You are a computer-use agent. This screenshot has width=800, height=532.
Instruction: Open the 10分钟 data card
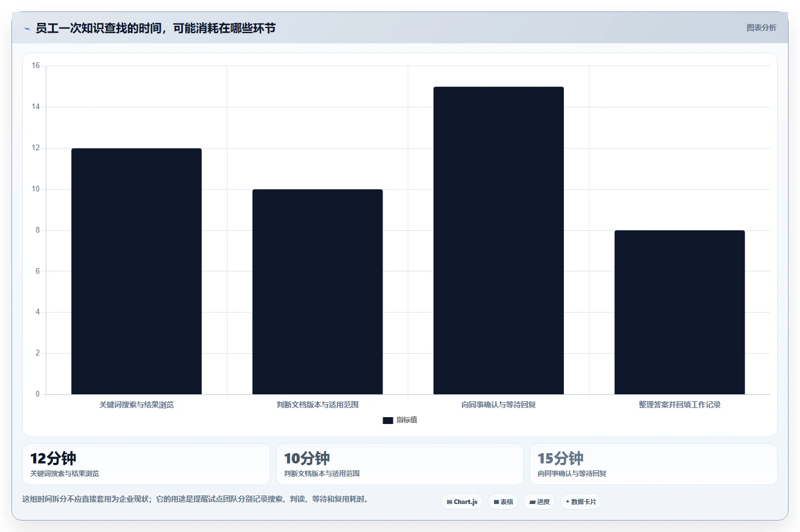point(400,464)
